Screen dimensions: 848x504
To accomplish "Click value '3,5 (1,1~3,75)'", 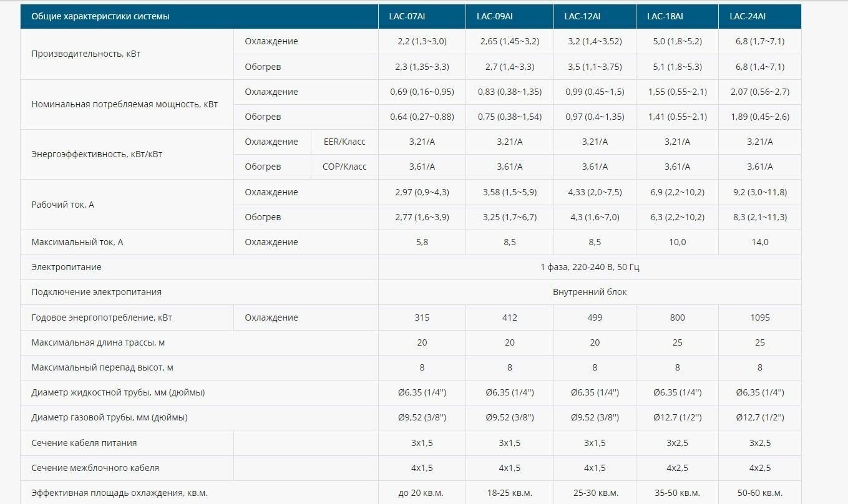I will click(x=595, y=66).
